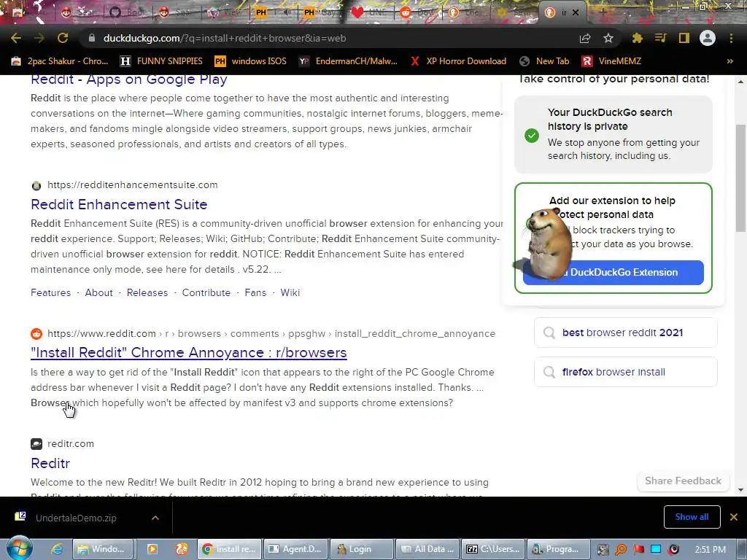Open the Releases sitelink
Image resolution: width=747 pixels, height=560 pixels.
pos(147,292)
